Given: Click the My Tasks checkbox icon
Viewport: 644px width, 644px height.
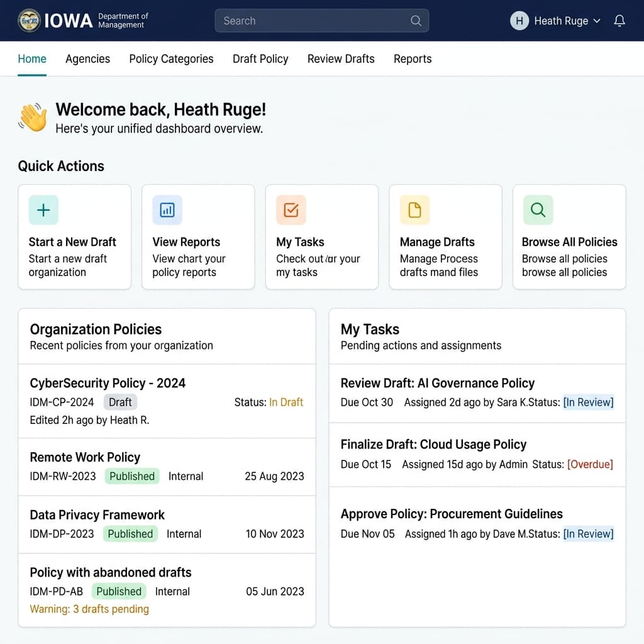Looking at the screenshot, I should (x=291, y=210).
